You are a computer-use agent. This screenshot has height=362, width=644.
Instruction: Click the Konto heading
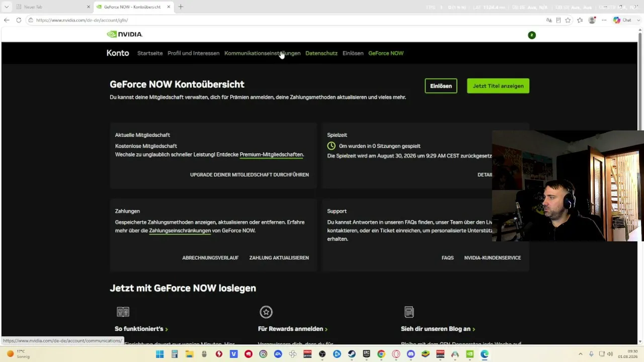tap(118, 53)
